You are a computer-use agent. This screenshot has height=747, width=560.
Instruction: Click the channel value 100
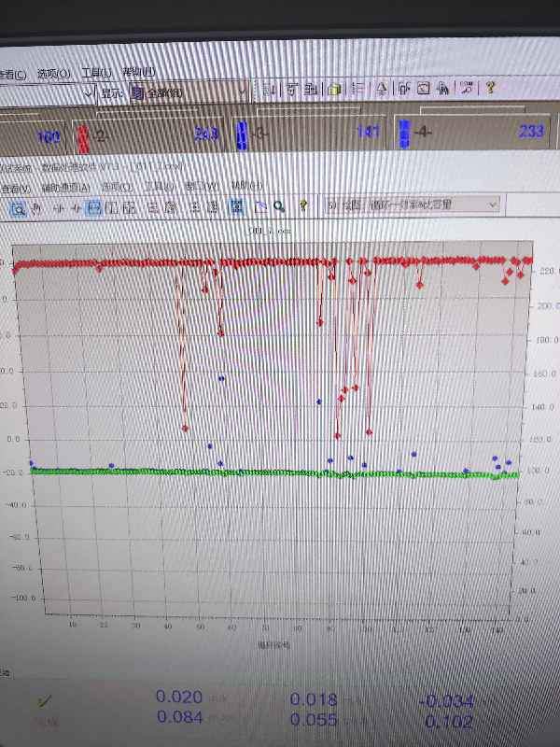coord(49,137)
